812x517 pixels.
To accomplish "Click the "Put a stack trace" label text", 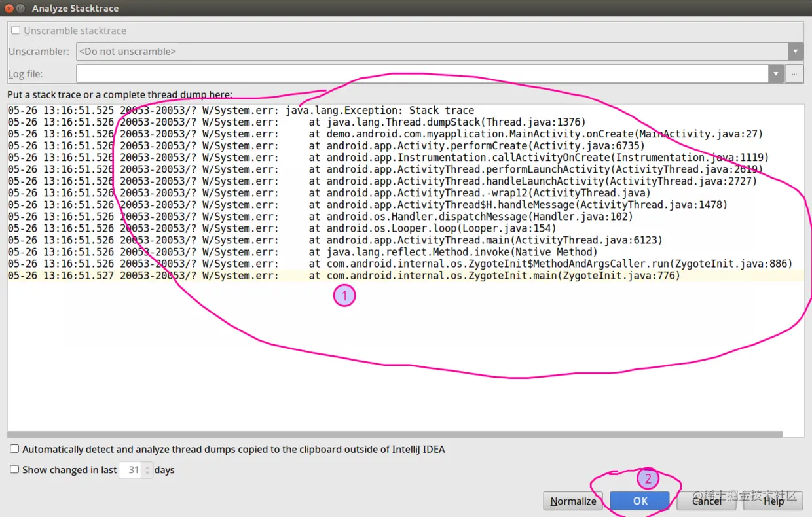I will [x=120, y=94].
